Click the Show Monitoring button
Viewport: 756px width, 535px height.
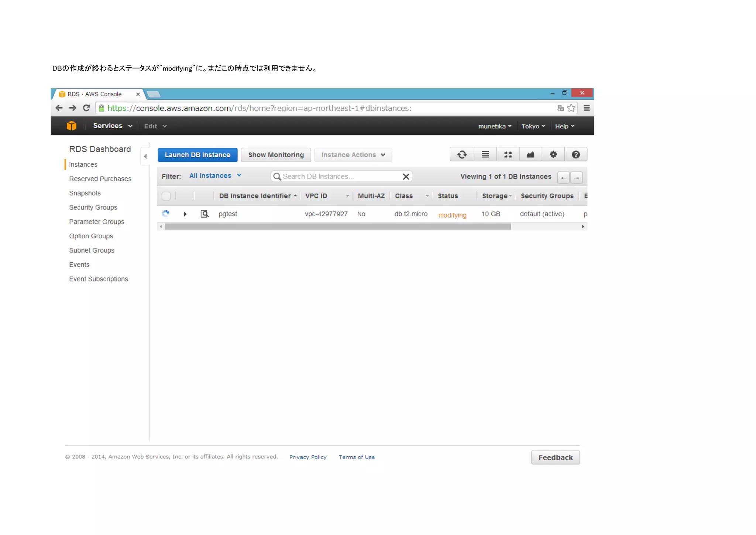pyautogui.click(x=276, y=155)
